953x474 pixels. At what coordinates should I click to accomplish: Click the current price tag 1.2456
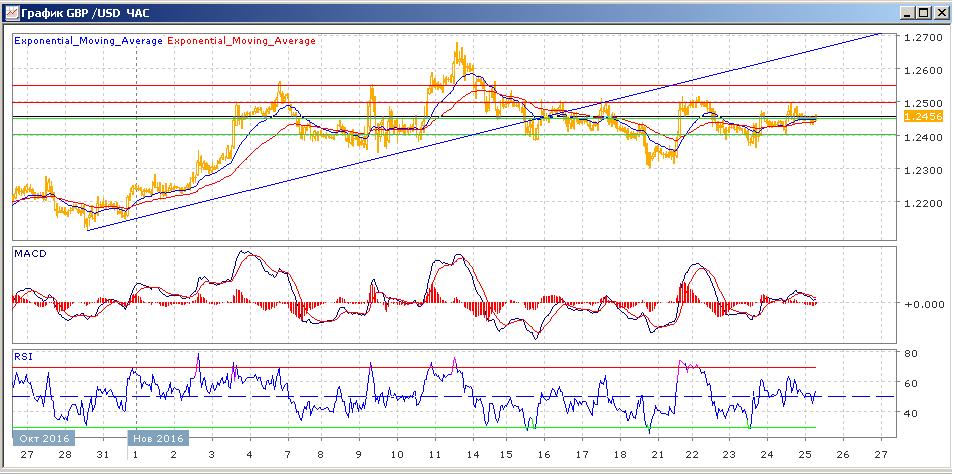click(923, 117)
